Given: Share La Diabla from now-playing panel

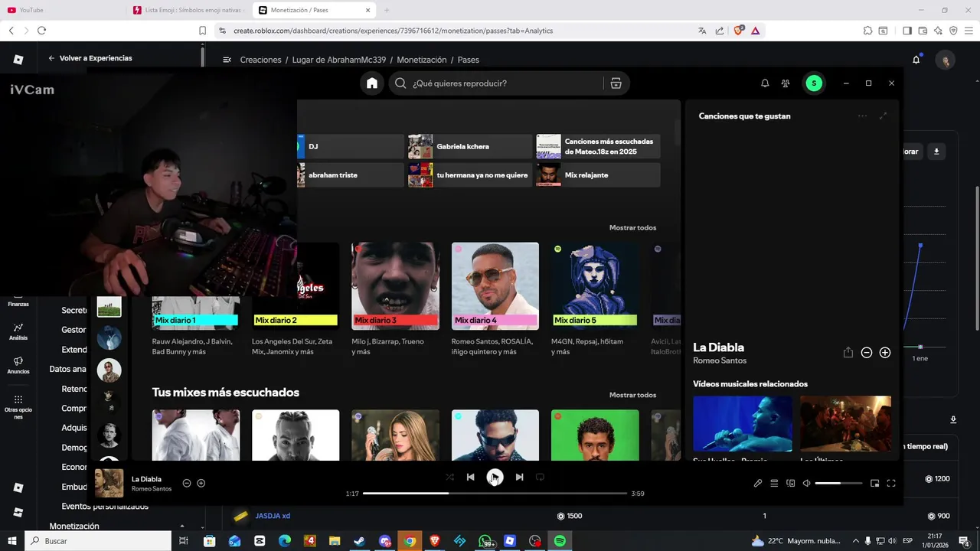Looking at the screenshot, I should tap(848, 353).
